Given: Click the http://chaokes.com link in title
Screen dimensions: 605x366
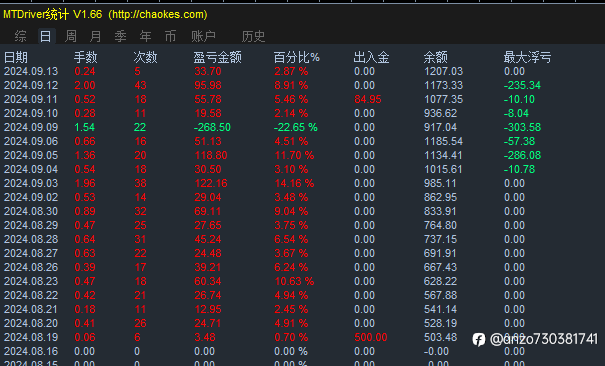Looking at the screenshot, I should pyautogui.click(x=158, y=15).
